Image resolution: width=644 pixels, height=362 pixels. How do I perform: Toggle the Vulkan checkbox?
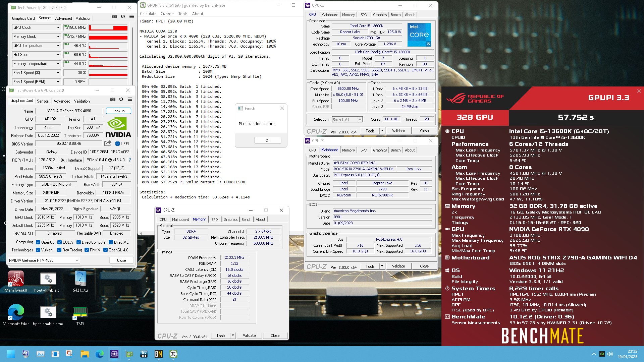click(38, 250)
